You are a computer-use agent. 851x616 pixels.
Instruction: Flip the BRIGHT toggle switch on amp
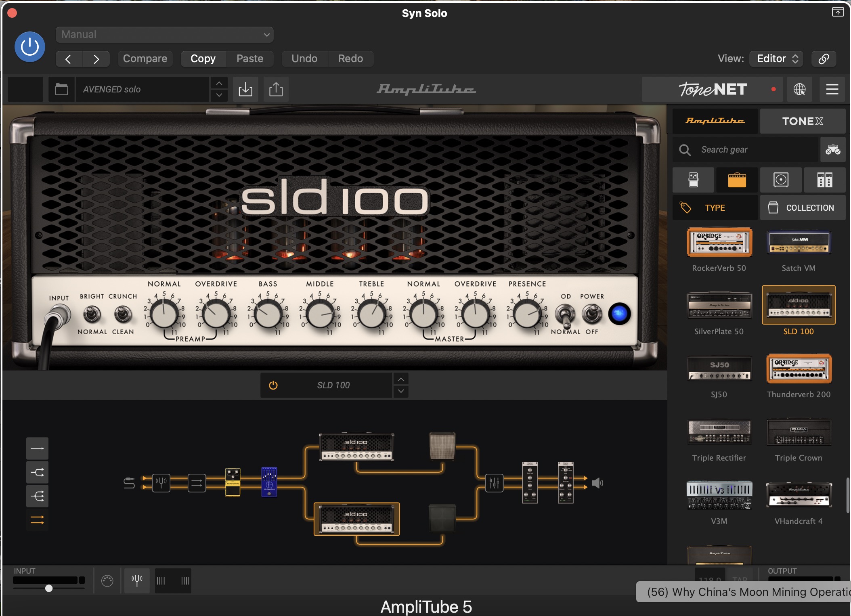tap(92, 314)
